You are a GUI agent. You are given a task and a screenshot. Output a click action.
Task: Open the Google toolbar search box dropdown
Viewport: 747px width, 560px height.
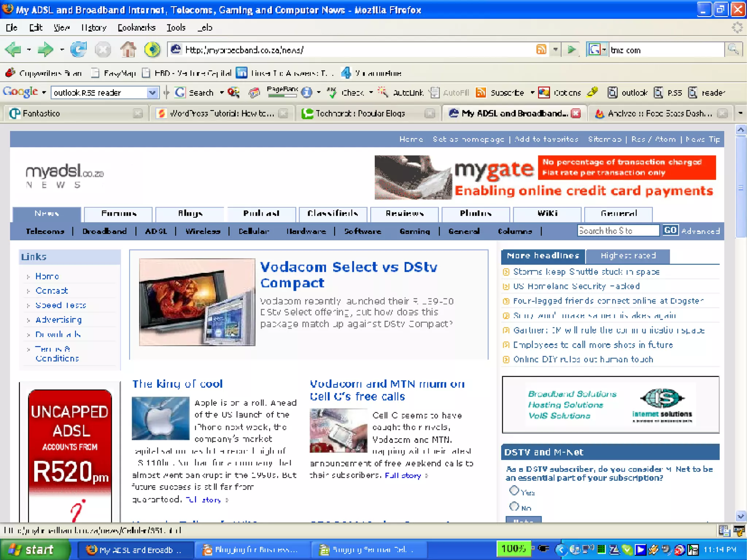click(x=152, y=93)
